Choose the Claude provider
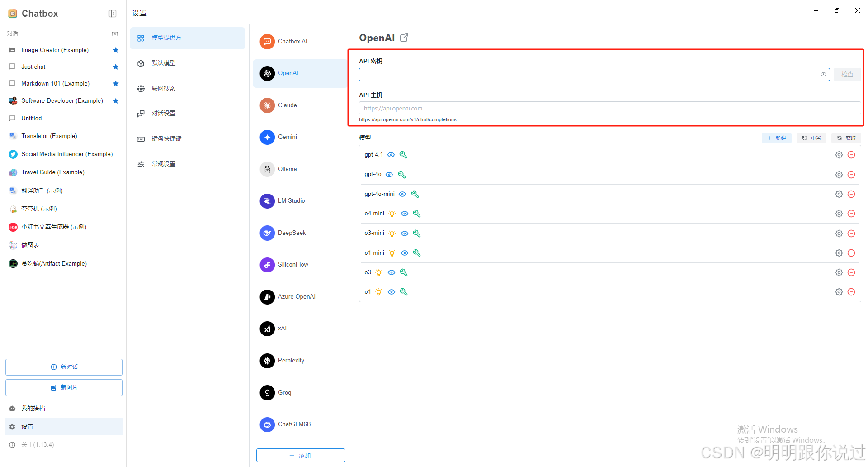This screenshot has width=868, height=467. pyautogui.click(x=300, y=105)
